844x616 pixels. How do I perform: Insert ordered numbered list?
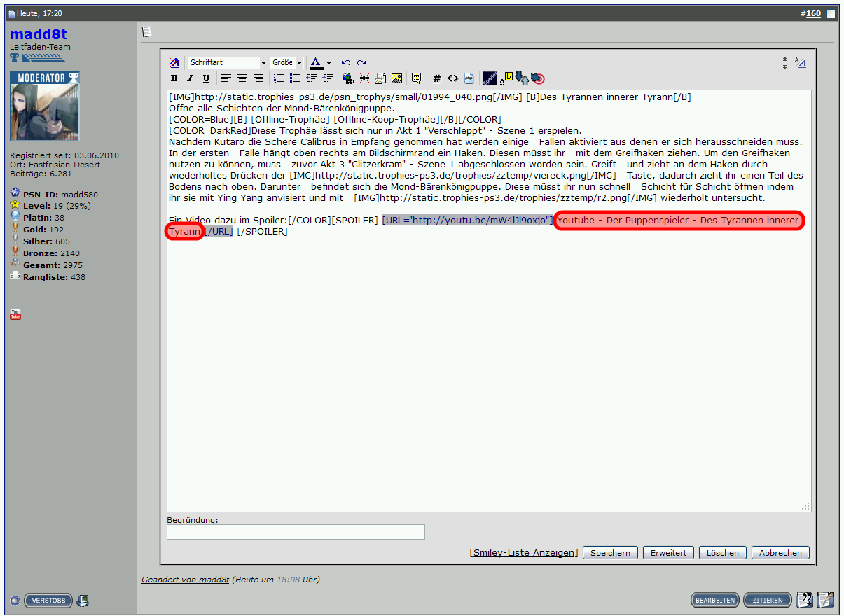coord(278,78)
